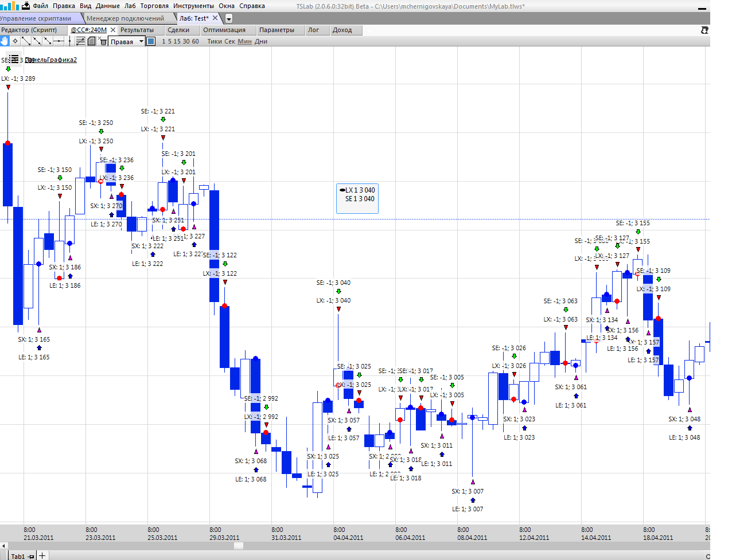Open the Инструменты menu
Image resolution: width=732 pixels, height=560 pixels.
[x=193, y=6]
